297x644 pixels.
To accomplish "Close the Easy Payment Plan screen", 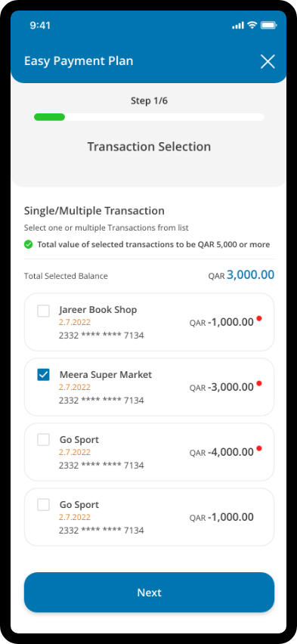I will pyautogui.click(x=268, y=62).
